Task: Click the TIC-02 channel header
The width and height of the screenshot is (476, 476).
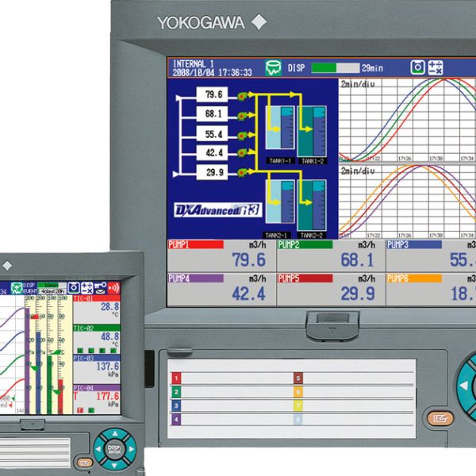Action: click(x=96, y=327)
